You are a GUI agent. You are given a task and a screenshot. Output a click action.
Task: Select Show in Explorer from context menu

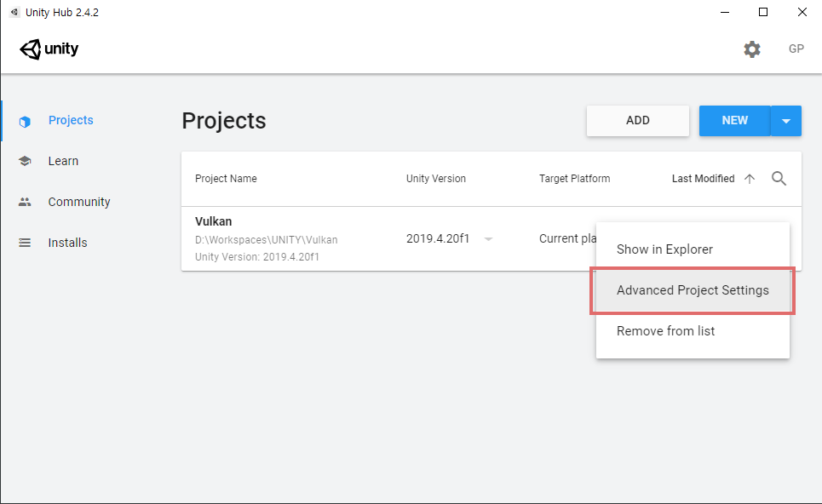(x=693, y=249)
